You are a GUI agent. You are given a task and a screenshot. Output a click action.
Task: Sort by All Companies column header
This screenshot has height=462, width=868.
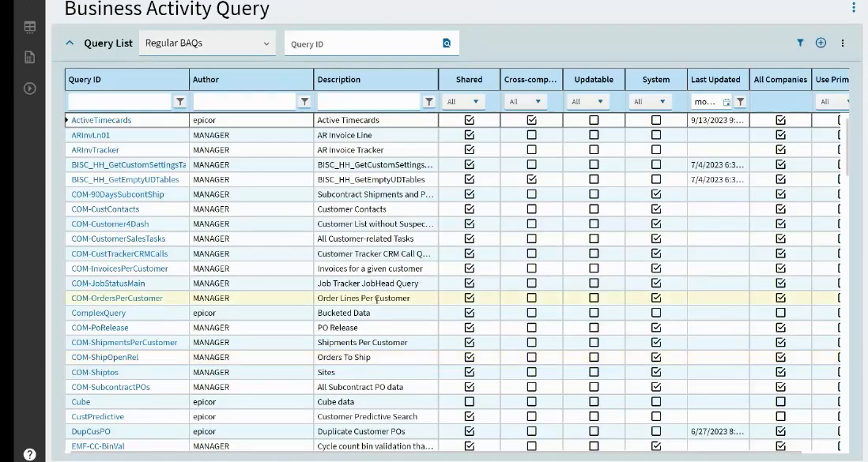tap(780, 79)
